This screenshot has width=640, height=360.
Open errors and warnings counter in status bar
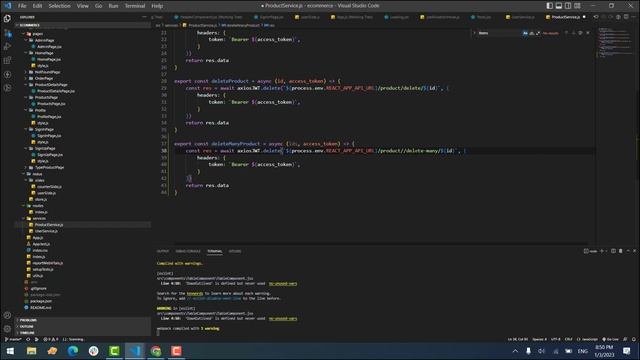[51, 339]
